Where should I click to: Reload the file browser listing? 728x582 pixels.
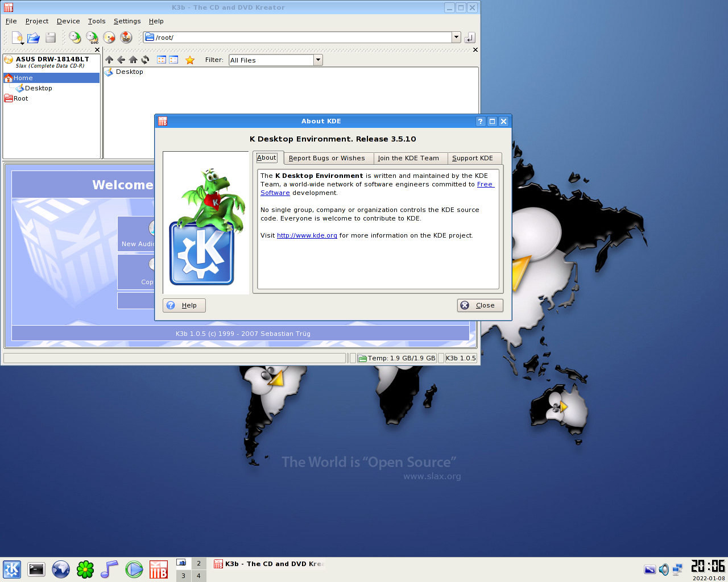click(145, 60)
